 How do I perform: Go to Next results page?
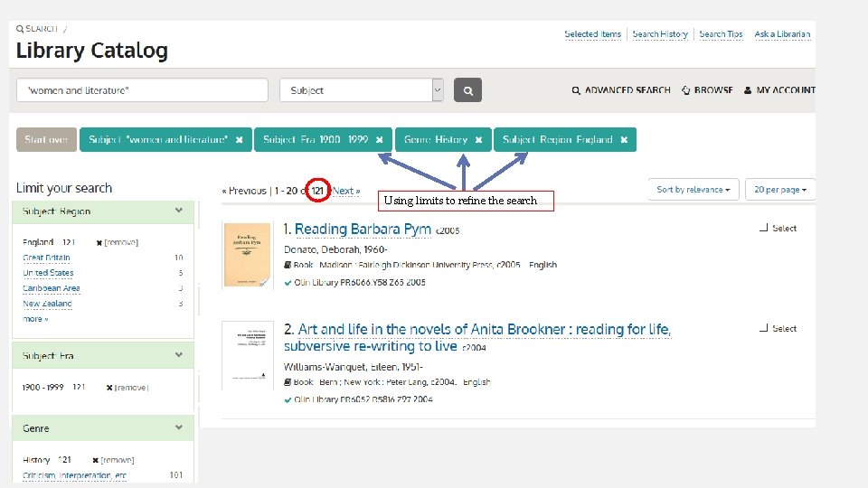(346, 191)
